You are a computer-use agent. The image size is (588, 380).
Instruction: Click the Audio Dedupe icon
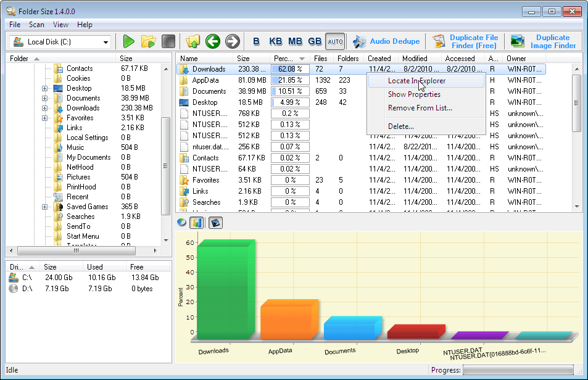tap(358, 41)
